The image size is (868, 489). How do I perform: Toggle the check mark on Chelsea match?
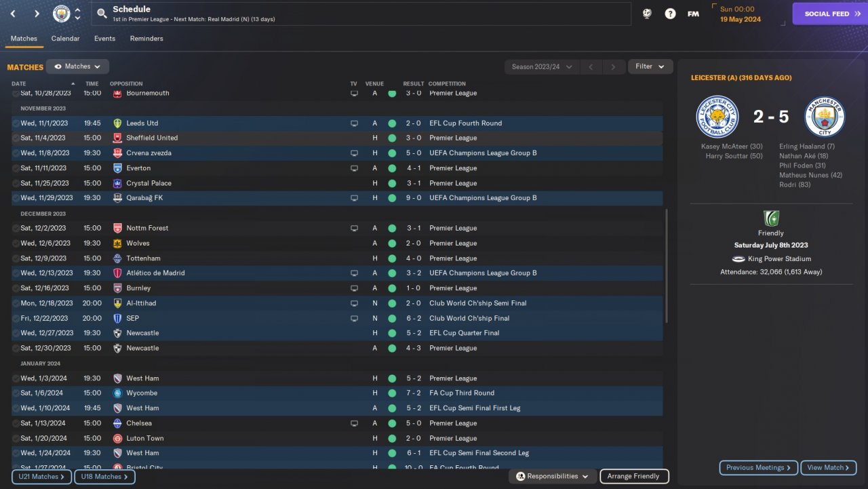click(x=16, y=423)
